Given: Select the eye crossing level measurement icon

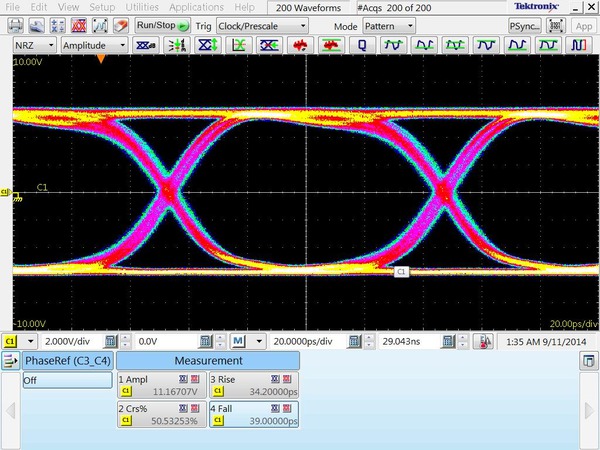Looking at the screenshot, I should pos(239,45).
